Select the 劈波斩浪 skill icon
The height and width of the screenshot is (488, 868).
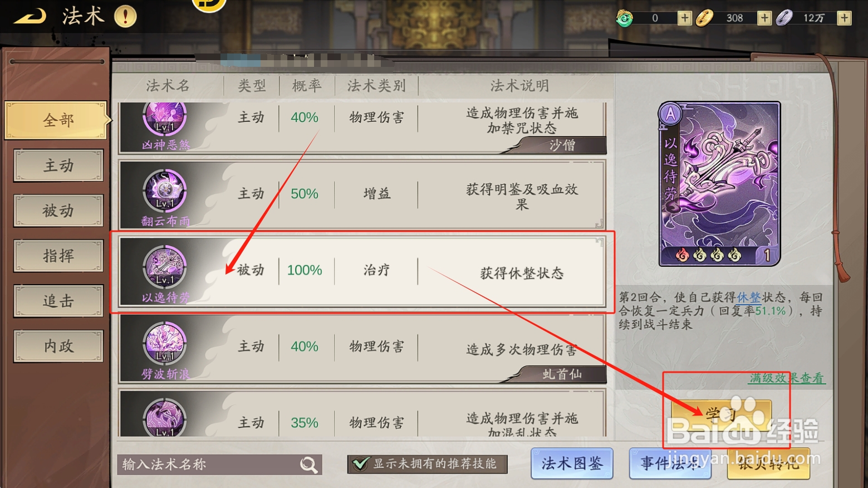[165, 344]
